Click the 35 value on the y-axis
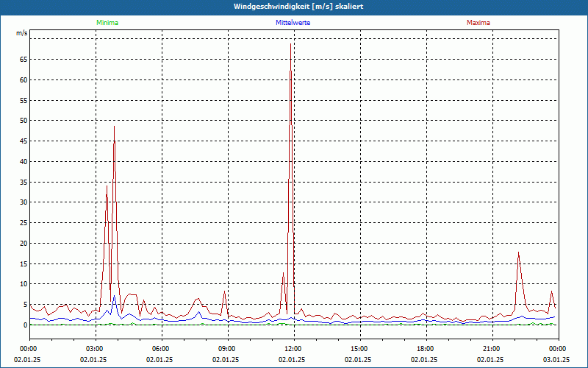This screenshot has width=588, height=368. point(24,182)
